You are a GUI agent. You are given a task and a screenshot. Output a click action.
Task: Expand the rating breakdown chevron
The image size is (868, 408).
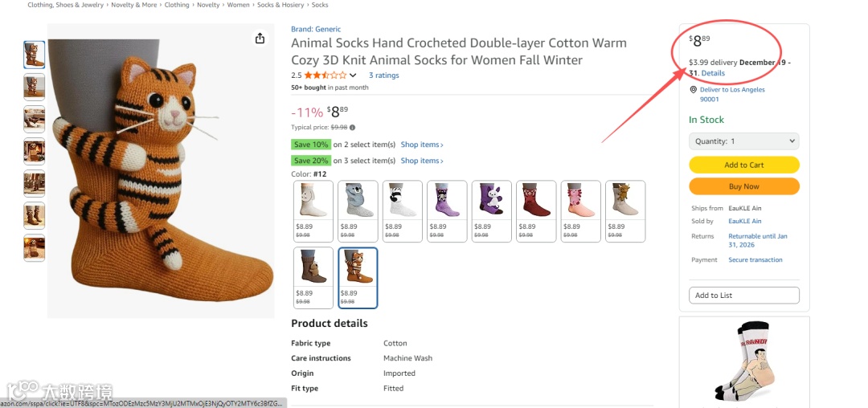(x=353, y=75)
